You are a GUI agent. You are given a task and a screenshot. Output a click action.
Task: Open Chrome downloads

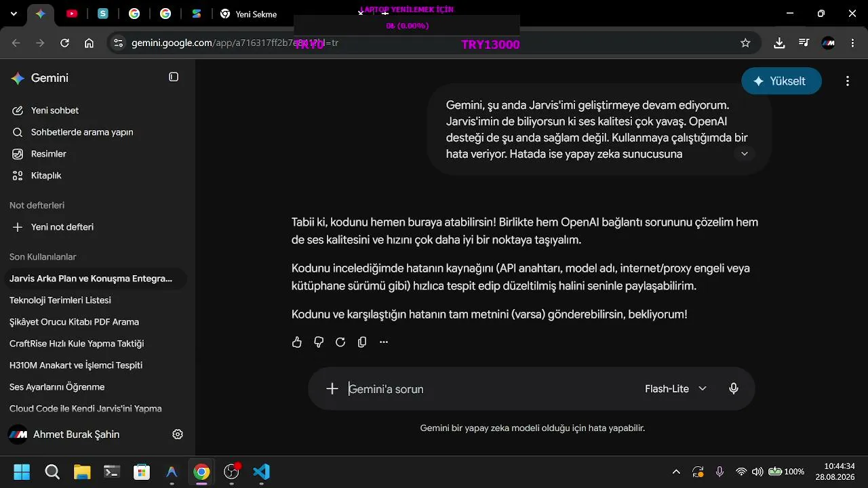(x=779, y=43)
